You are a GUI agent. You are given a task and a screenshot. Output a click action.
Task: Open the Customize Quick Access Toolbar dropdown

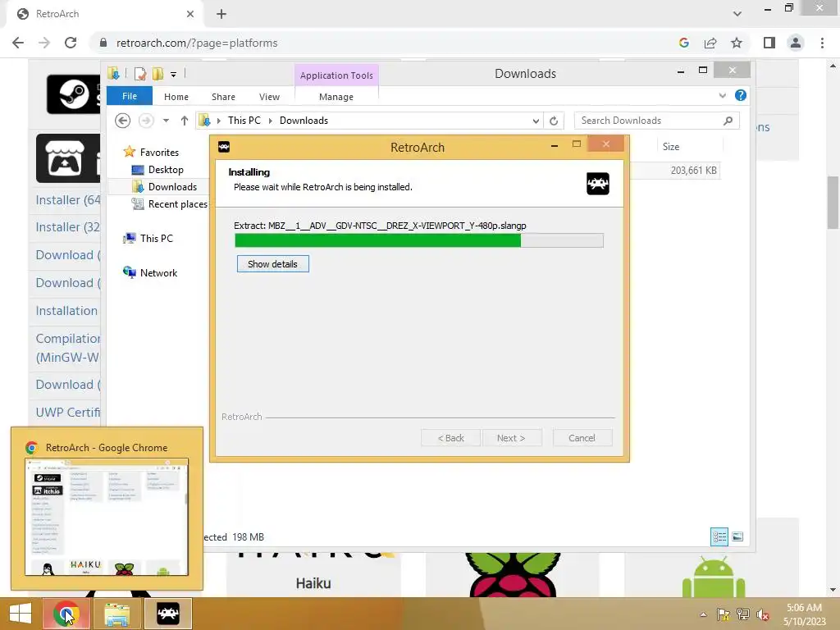(174, 75)
